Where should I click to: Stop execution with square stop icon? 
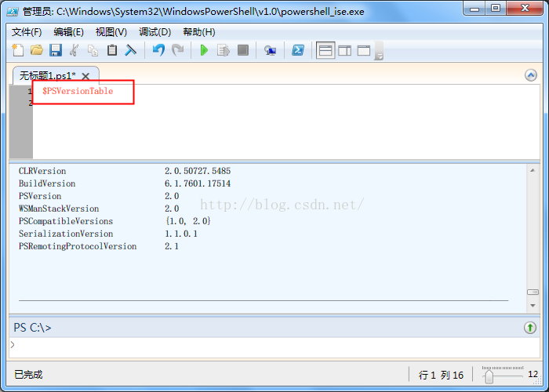click(242, 50)
